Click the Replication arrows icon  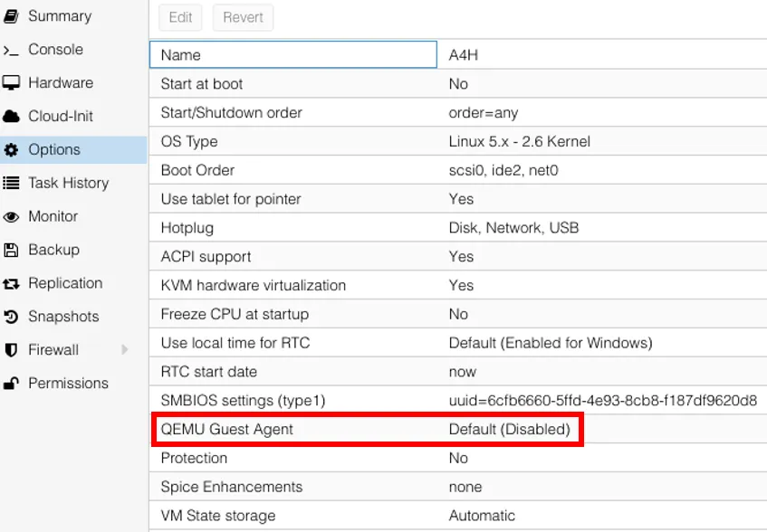12,284
